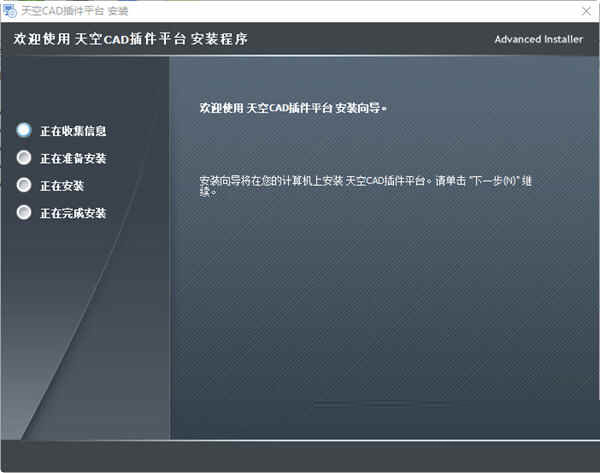Screen dimensions: 600x473
Task: Click the window title 天空CAD插件平台 安装
Action: coord(75,11)
